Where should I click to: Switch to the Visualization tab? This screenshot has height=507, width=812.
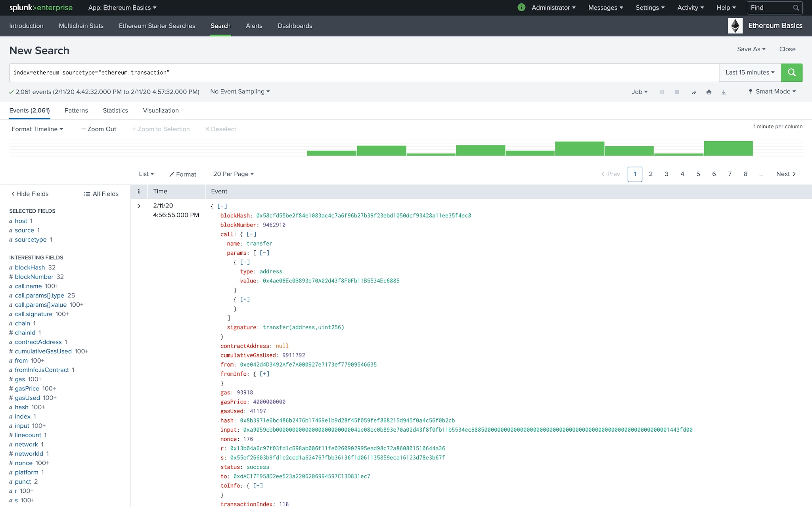click(x=161, y=111)
